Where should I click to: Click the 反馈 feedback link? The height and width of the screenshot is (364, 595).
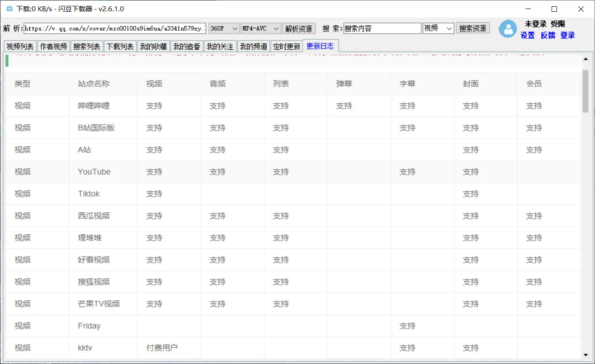[x=548, y=35]
